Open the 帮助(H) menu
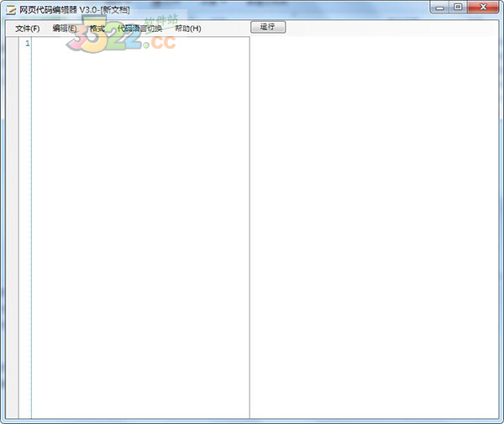 188,29
